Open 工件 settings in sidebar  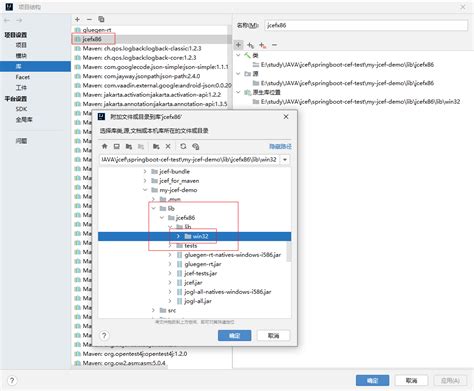(x=21, y=88)
